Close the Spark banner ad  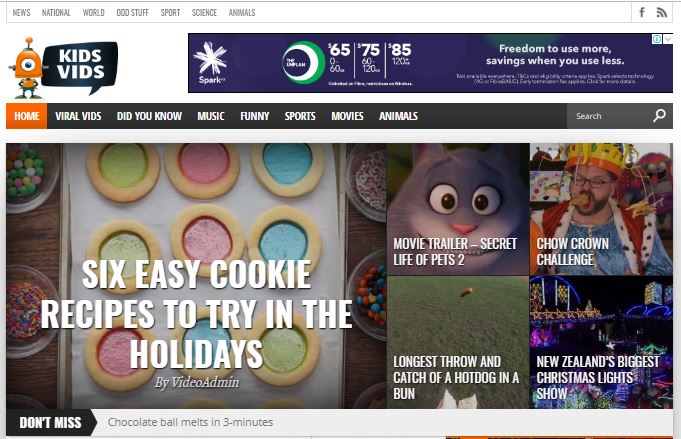[x=668, y=39]
